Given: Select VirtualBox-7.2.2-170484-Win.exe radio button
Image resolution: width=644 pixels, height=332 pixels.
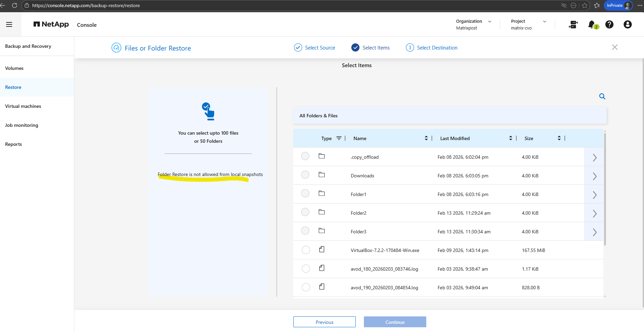Looking at the screenshot, I should (x=306, y=250).
